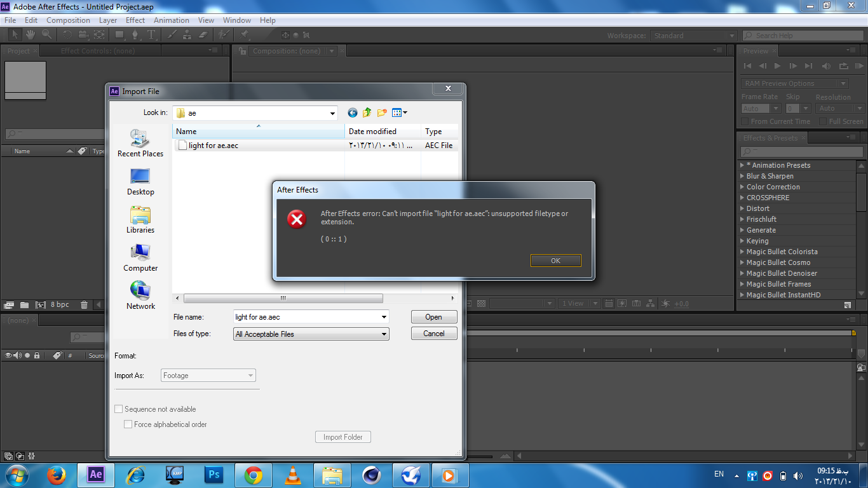Check Force alphabetical order checkbox
This screenshot has width=868, height=488.
pyautogui.click(x=128, y=424)
